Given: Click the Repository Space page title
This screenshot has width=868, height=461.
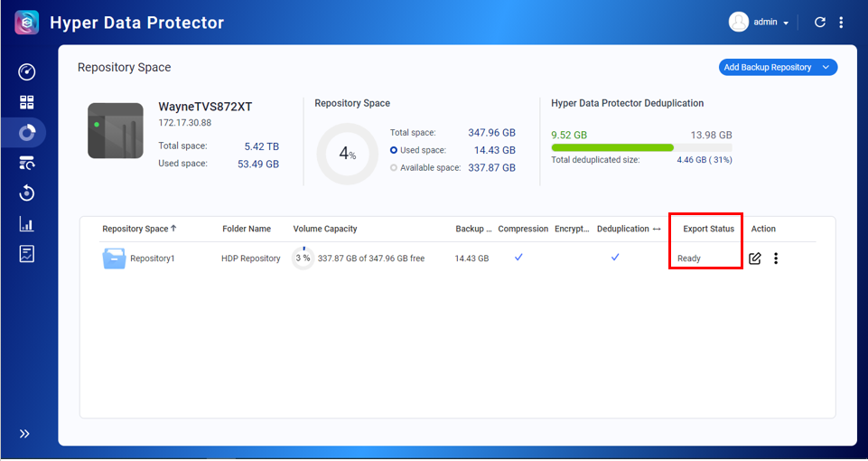Looking at the screenshot, I should (124, 68).
